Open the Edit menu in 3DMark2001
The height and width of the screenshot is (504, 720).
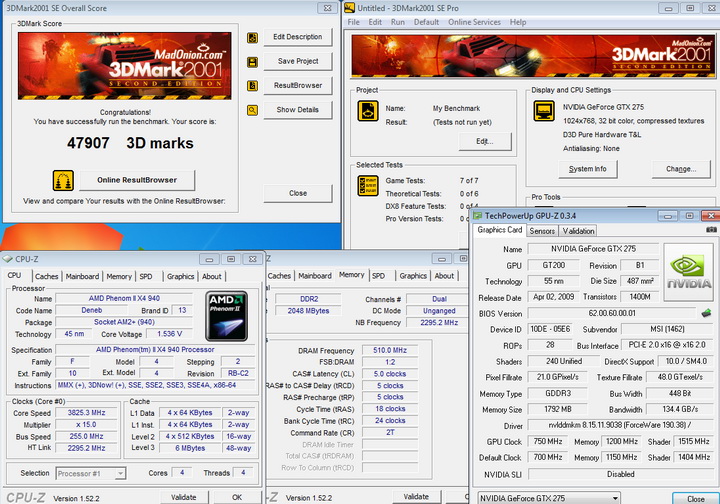pyautogui.click(x=375, y=22)
